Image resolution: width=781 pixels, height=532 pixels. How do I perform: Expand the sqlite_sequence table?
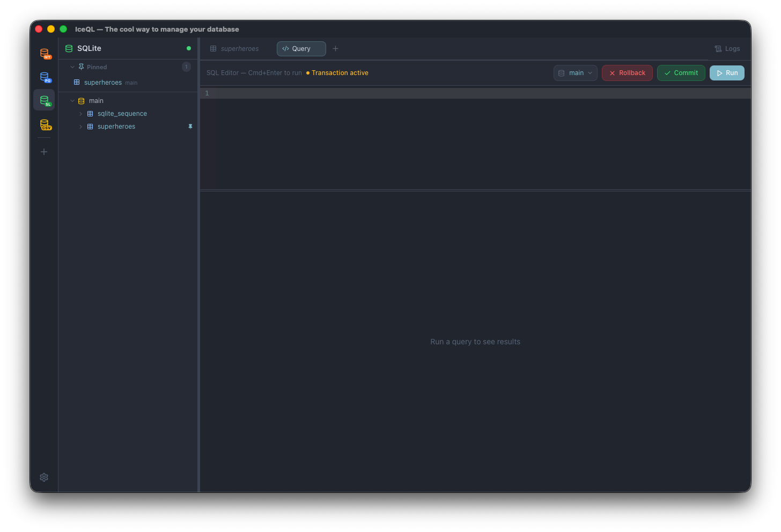[x=80, y=114]
